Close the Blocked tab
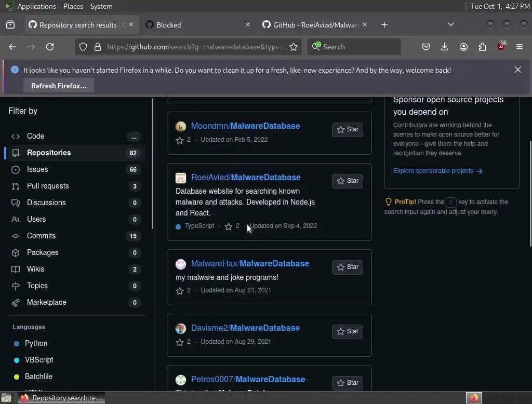Viewport: 532px width, 404px height. coord(248,25)
